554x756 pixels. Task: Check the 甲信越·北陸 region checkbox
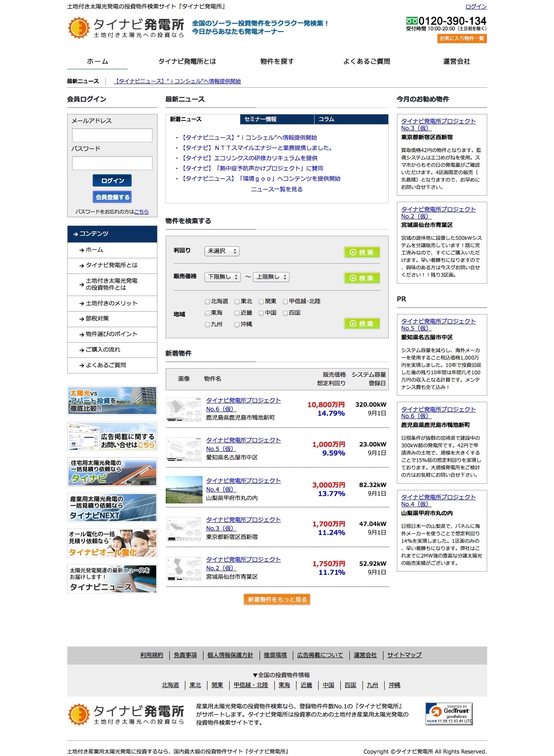[x=285, y=302]
